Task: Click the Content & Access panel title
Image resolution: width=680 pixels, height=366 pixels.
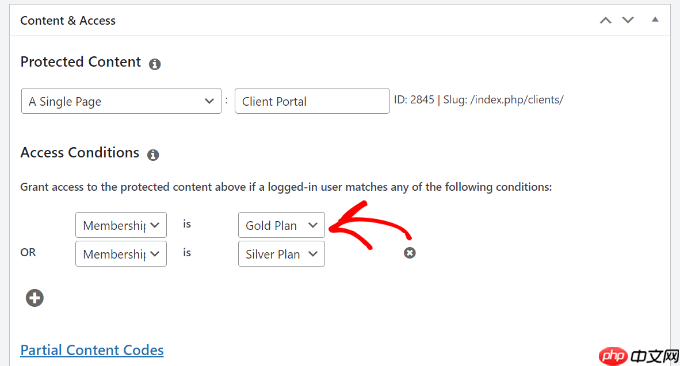Action: click(68, 20)
